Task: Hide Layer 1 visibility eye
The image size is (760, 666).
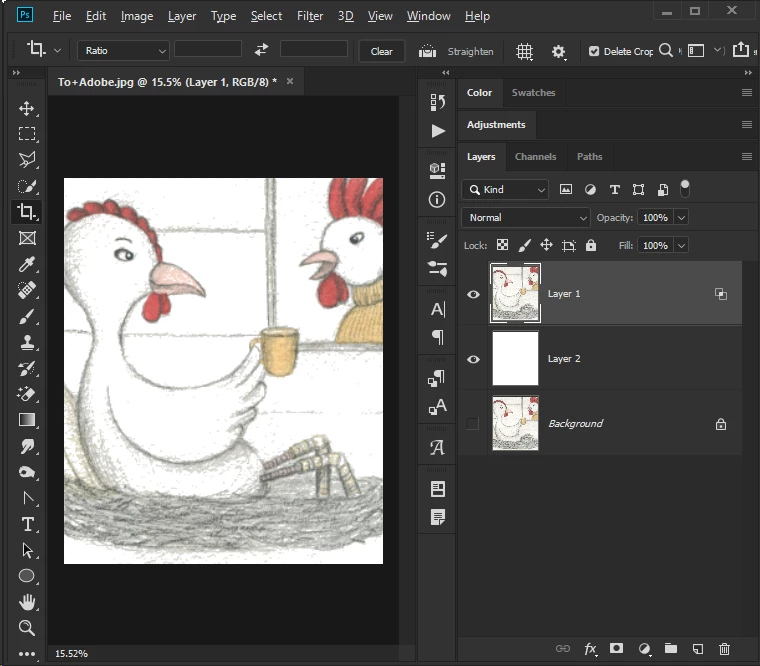Action: (x=474, y=294)
